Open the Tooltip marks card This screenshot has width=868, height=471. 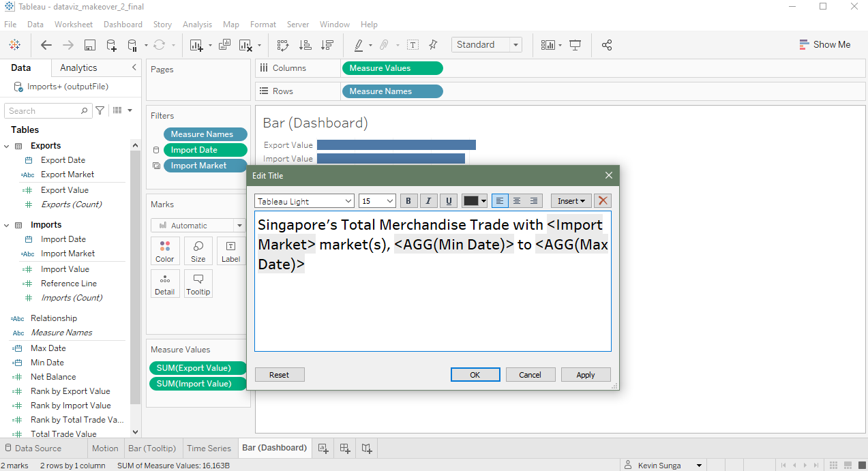(x=198, y=284)
